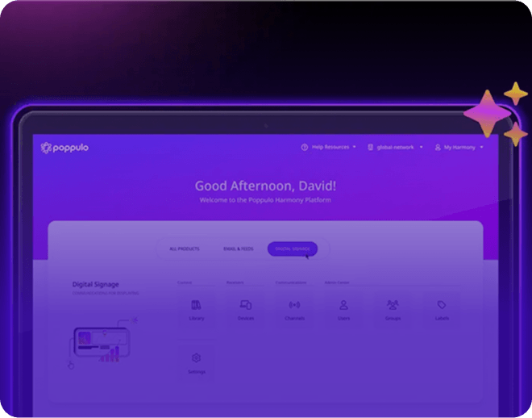Viewport: 532px width, 418px height.
Task: Expand the global network dropdown arrow
Action: pos(421,148)
